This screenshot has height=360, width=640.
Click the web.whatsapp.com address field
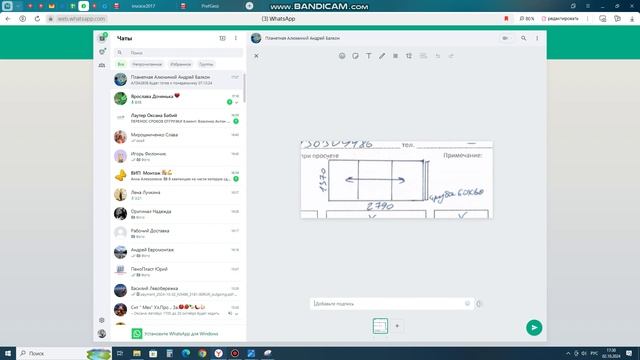[x=81, y=19]
